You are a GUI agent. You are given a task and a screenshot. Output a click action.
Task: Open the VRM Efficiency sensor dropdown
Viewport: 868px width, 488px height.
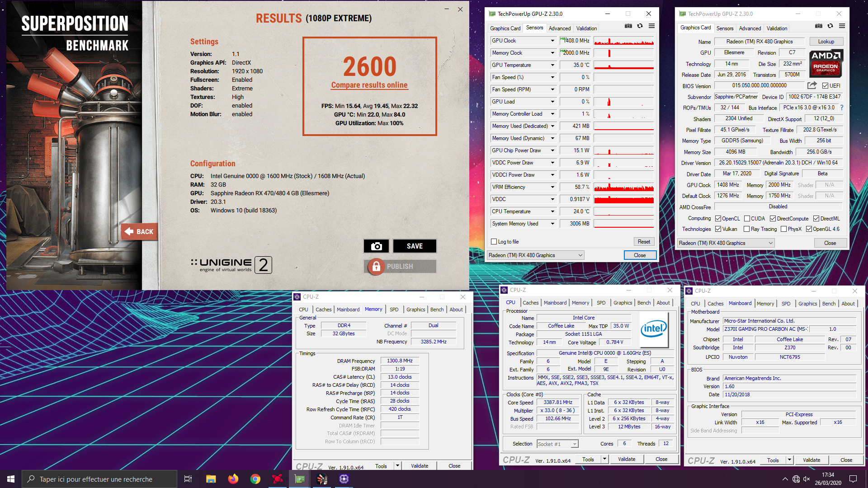(x=552, y=187)
